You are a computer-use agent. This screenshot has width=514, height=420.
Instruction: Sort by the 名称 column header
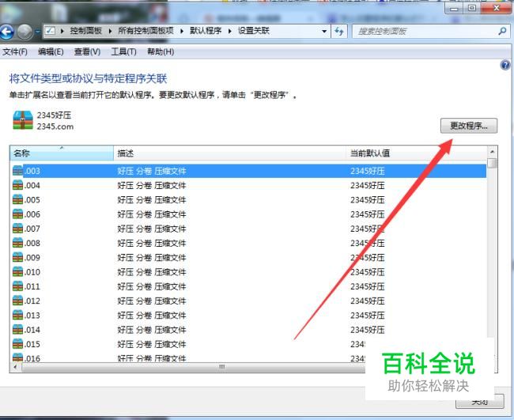pyautogui.click(x=62, y=153)
